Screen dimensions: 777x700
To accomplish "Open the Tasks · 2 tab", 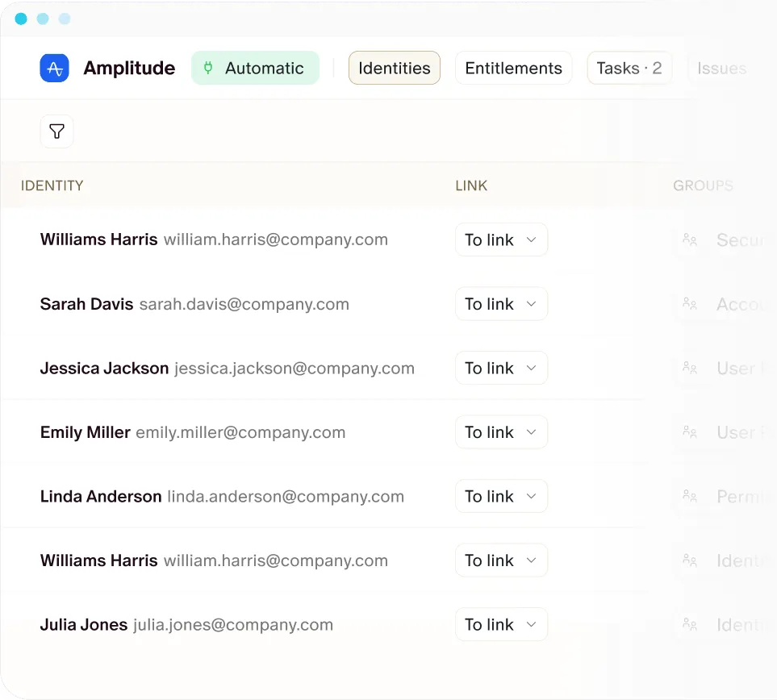I will click(629, 68).
